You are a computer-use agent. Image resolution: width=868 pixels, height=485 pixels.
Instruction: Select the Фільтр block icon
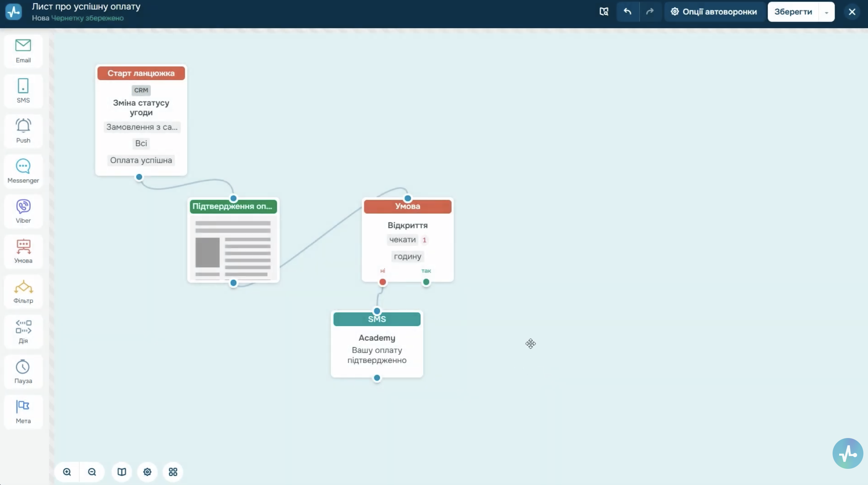23,291
